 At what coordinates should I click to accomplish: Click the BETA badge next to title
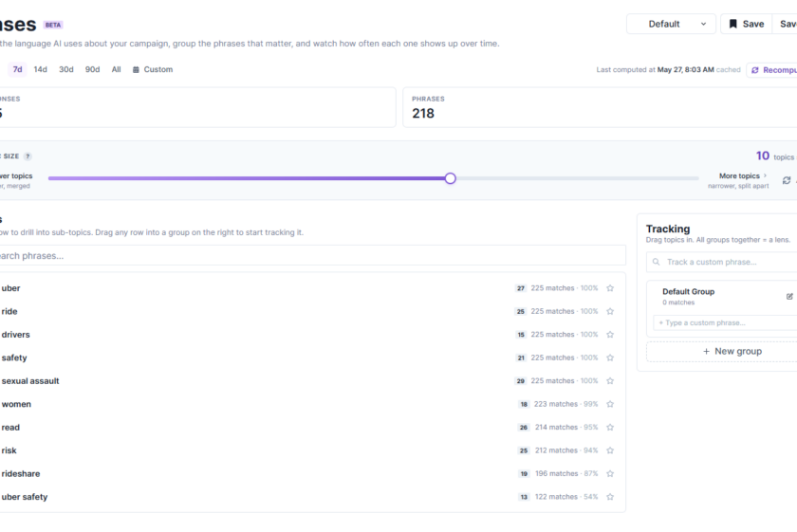(x=53, y=25)
